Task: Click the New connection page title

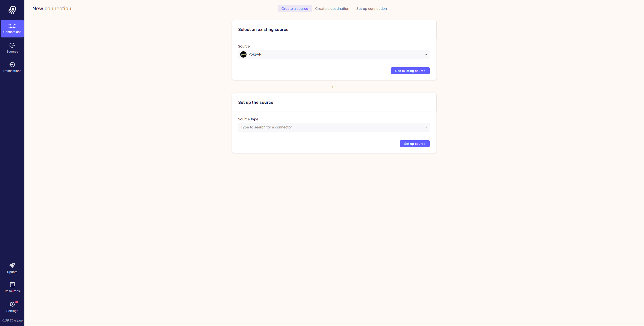Action: 52,9
